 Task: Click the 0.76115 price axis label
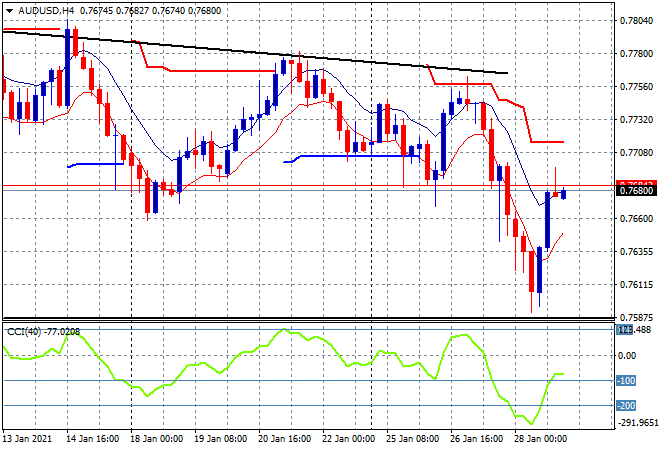636,285
